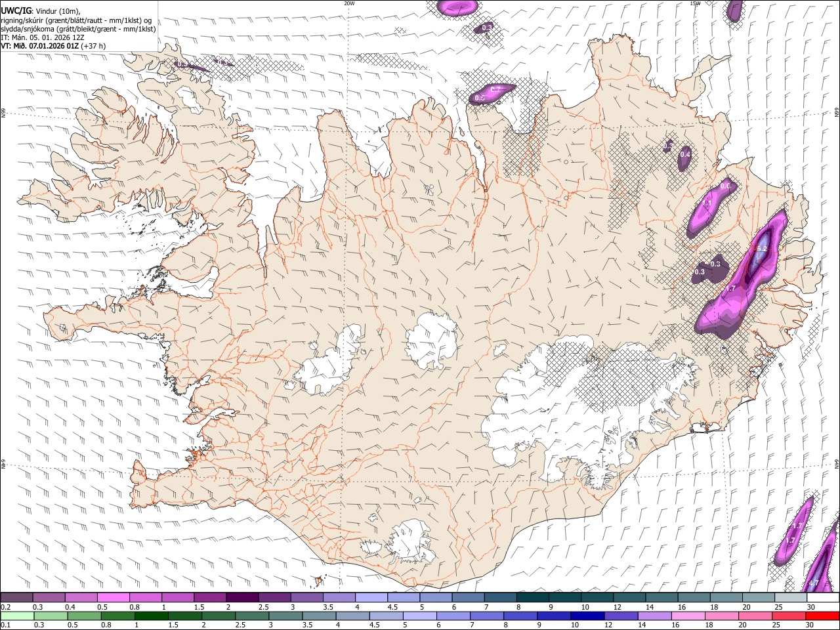The height and width of the screenshot is (630, 840).
Task: Click the VT: Mið. 07.01.2026 01Z (+37 h) line
Action: point(54,46)
